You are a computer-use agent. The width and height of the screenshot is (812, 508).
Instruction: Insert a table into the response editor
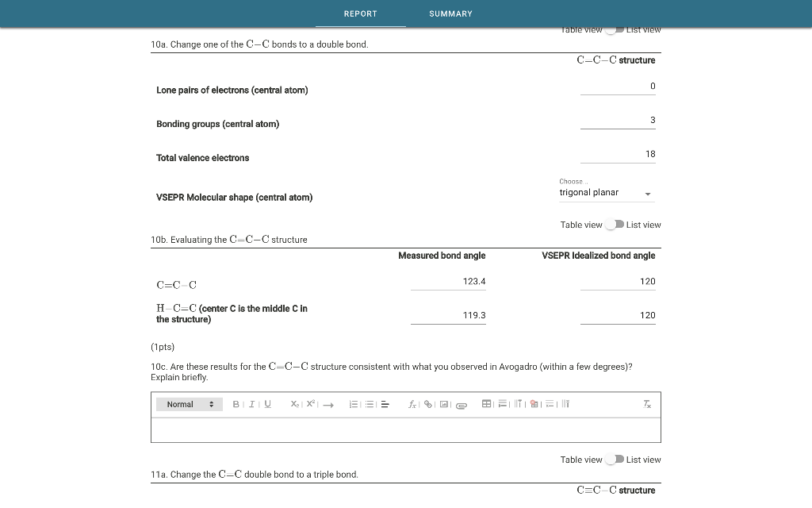(x=487, y=404)
